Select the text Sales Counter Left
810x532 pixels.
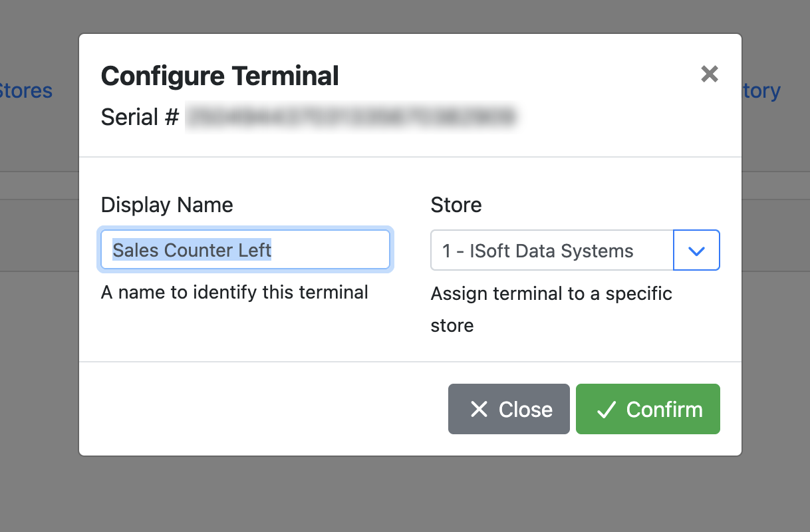tap(192, 250)
